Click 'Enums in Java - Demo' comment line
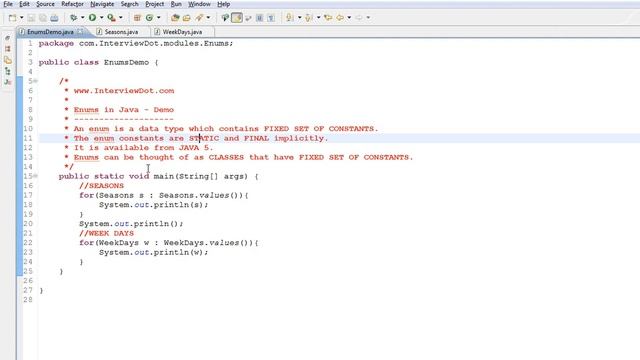The height and width of the screenshot is (360, 640). click(124, 109)
